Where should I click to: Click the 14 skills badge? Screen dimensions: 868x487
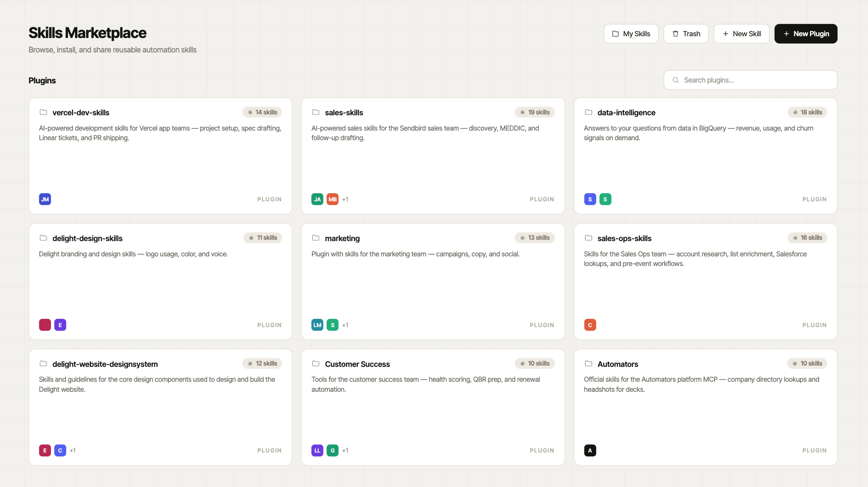pos(262,112)
